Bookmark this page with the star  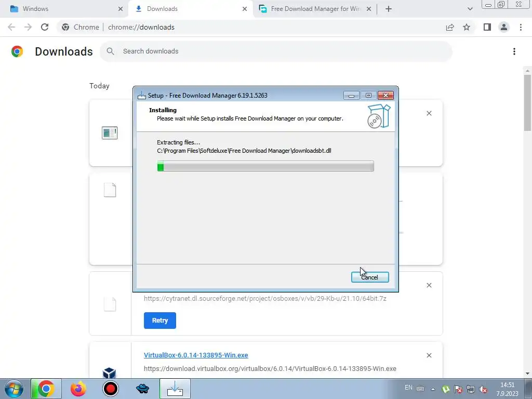pyautogui.click(x=467, y=27)
